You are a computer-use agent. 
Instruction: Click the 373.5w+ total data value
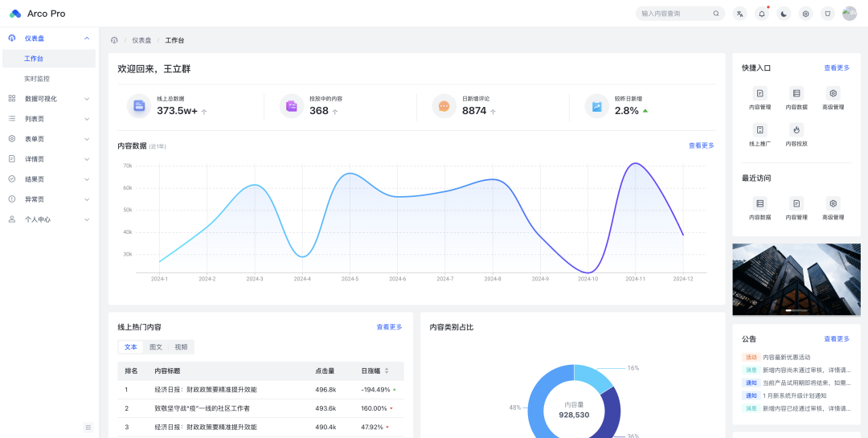coord(177,111)
